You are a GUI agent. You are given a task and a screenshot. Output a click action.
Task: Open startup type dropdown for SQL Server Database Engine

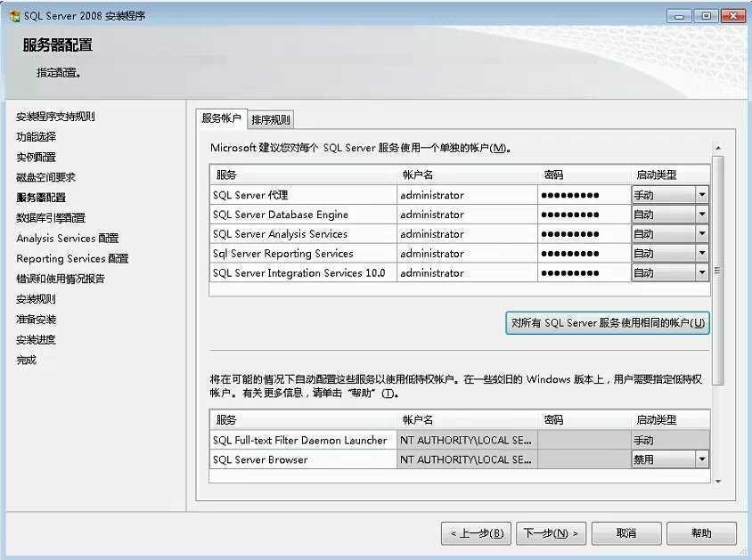[x=701, y=215]
